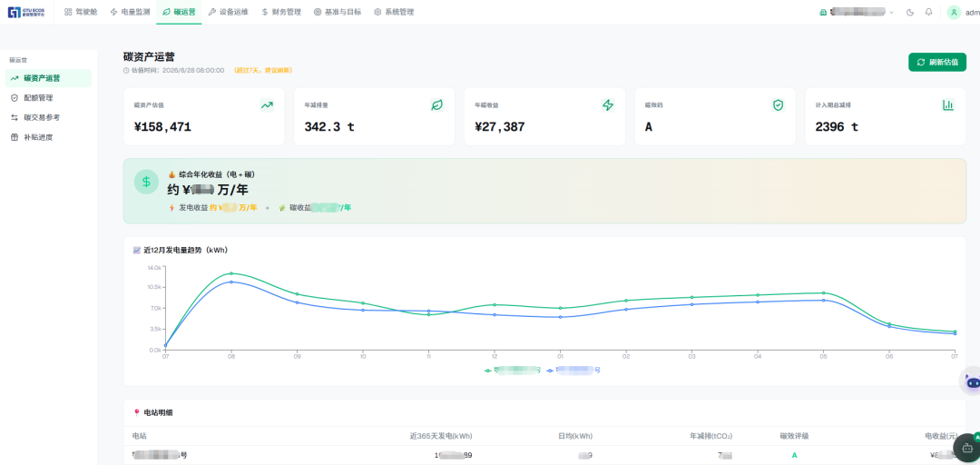
Task: Toggle dark mode moon icon
Action: 910,12
